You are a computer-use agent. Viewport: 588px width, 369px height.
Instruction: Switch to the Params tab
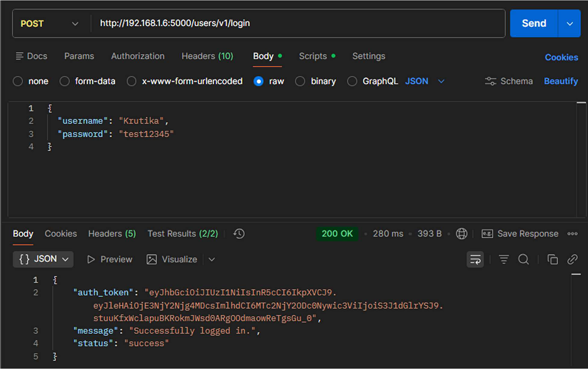pyautogui.click(x=79, y=56)
